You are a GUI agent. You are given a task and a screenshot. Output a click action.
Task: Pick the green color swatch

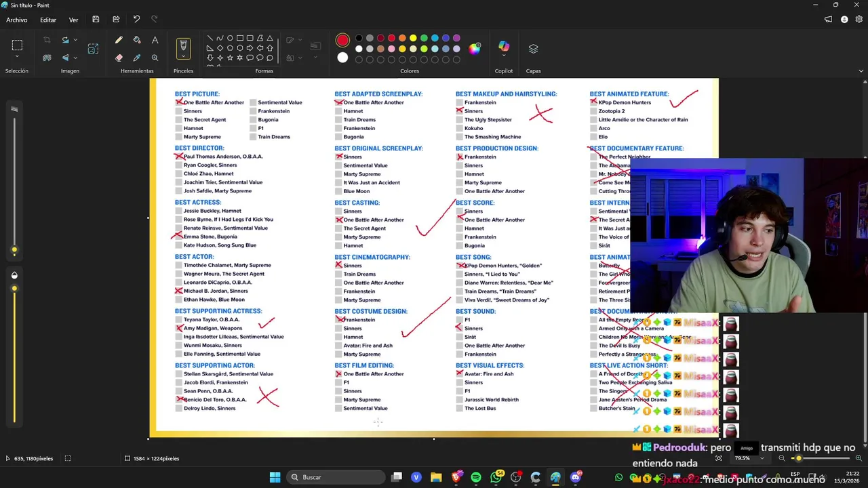[x=424, y=38]
